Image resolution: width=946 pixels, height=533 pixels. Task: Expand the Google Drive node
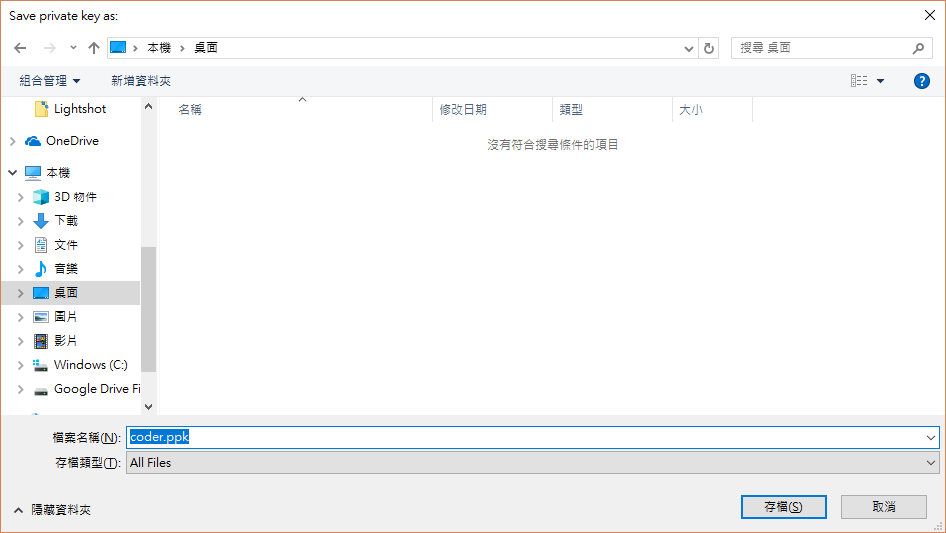point(21,389)
